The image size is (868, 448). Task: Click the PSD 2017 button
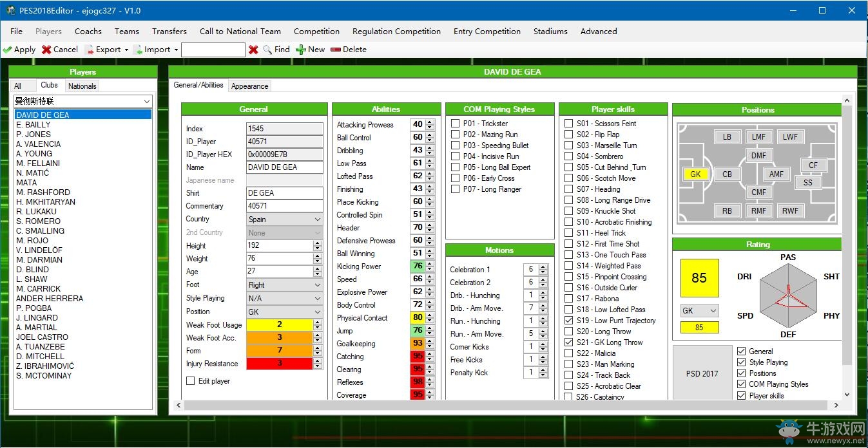(x=702, y=373)
